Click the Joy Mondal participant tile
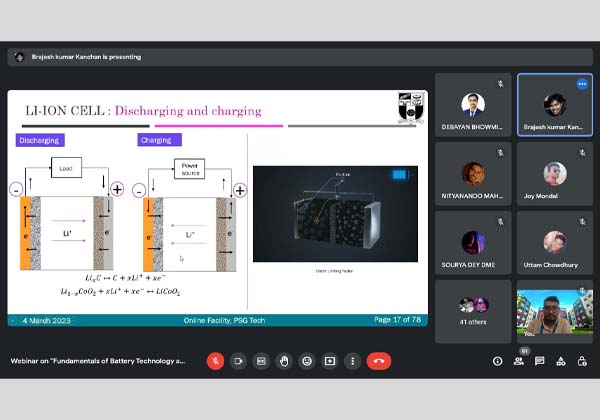600x420 pixels. tap(554, 173)
